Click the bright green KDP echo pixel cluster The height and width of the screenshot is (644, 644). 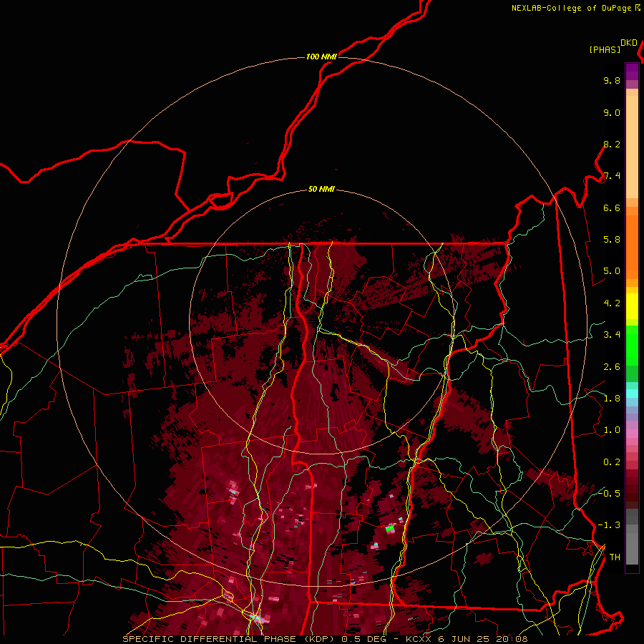tap(390, 528)
